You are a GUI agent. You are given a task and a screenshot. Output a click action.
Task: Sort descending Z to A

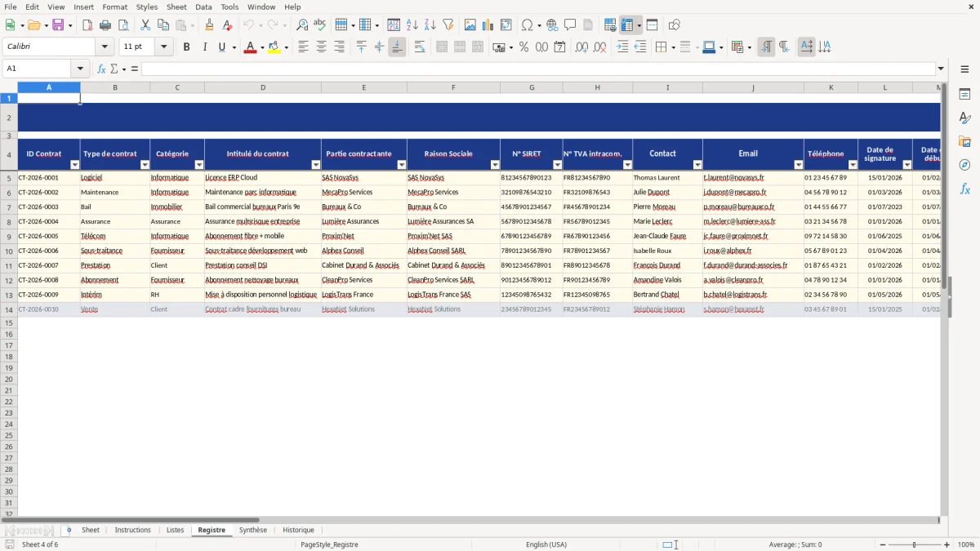(430, 25)
